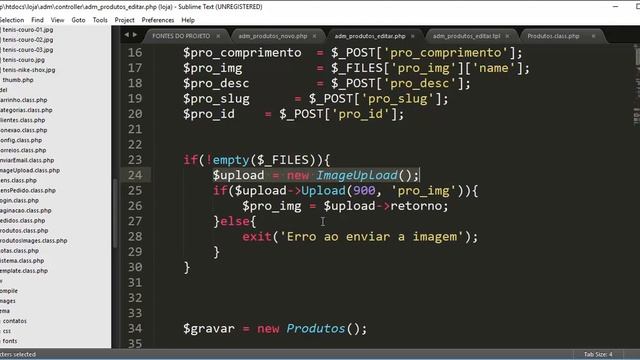Open pedidos.class.php in sidebar
This screenshot has width=640, height=360.
22,220
